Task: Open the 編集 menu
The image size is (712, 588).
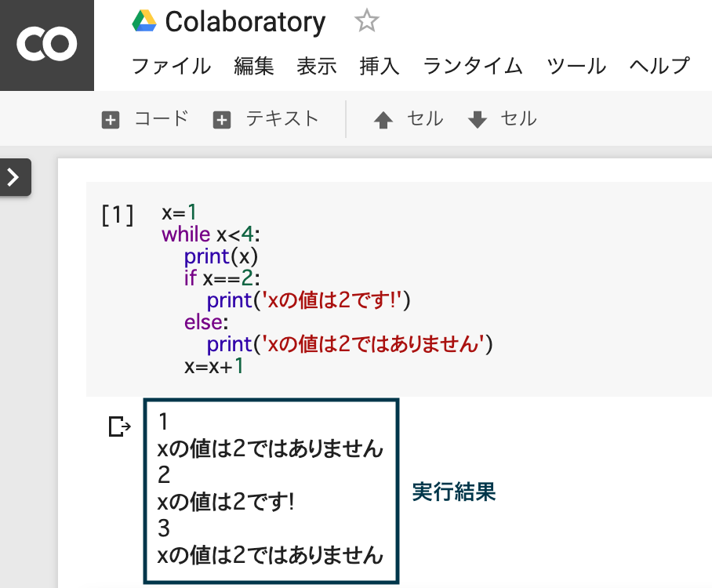Action: tap(254, 66)
